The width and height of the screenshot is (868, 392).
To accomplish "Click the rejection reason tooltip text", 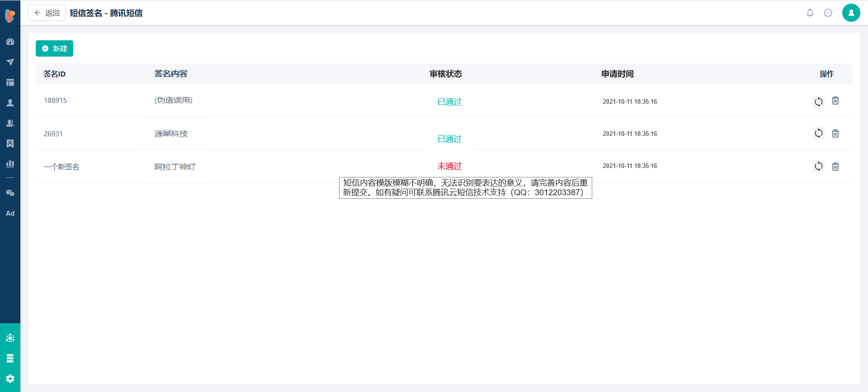I will tap(466, 188).
